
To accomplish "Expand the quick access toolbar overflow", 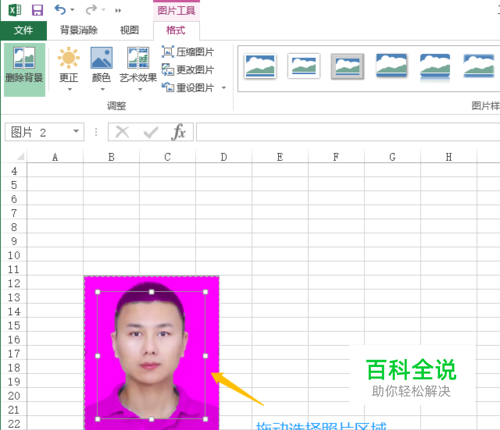I will coord(118,10).
